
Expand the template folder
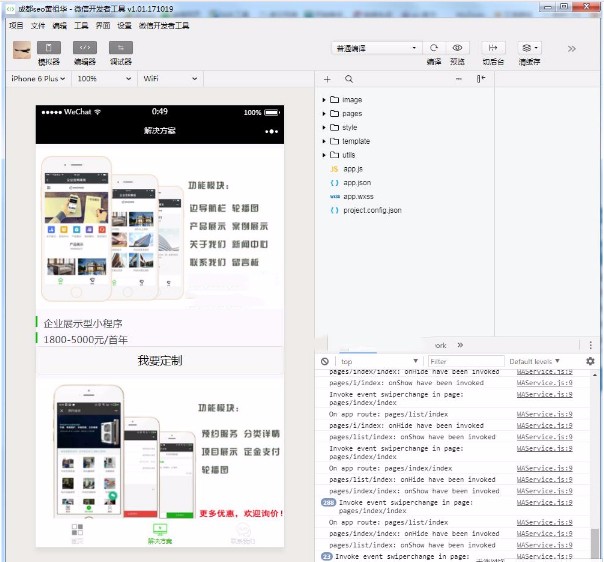(324, 141)
